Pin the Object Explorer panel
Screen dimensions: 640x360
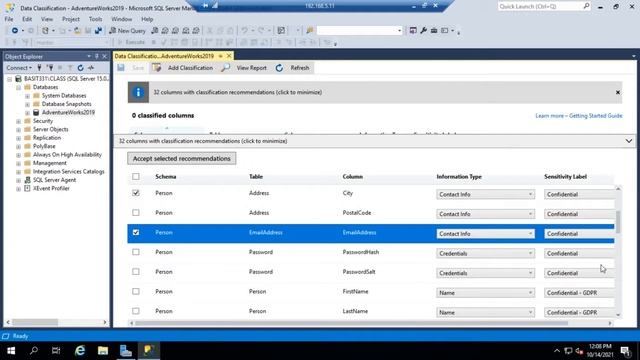pyautogui.click(x=97, y=56)
